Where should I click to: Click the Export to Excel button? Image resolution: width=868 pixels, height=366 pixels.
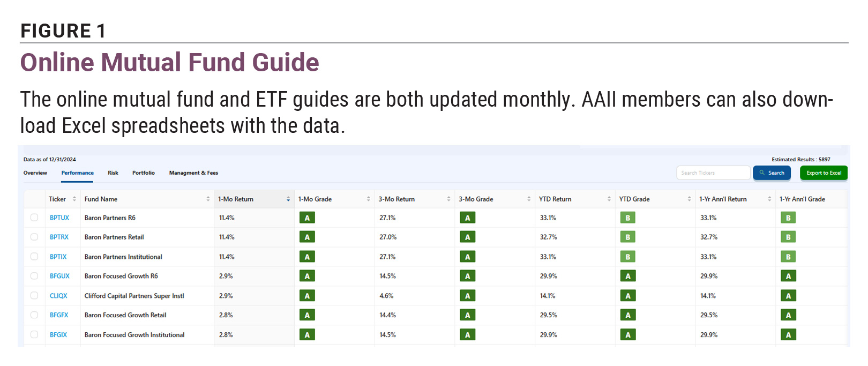824,173
